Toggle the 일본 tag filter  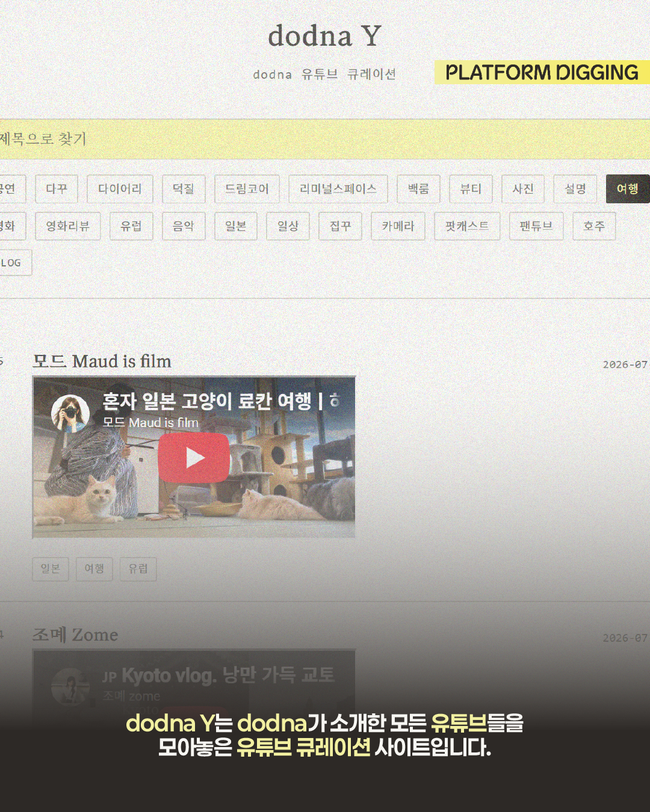[236, 226]
